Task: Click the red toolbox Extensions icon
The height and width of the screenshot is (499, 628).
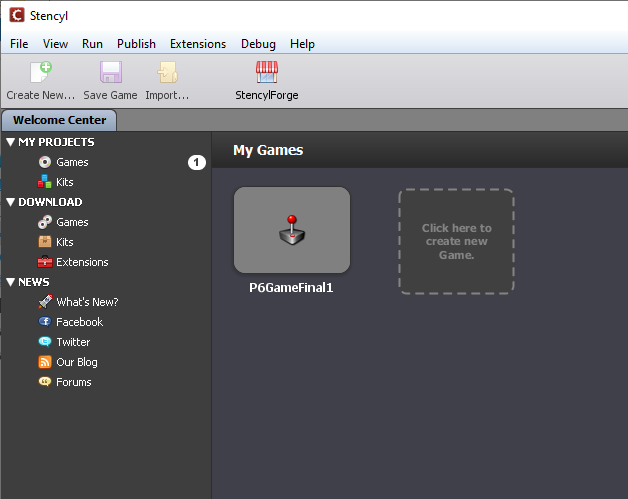Action: click(x=45, y=262)
